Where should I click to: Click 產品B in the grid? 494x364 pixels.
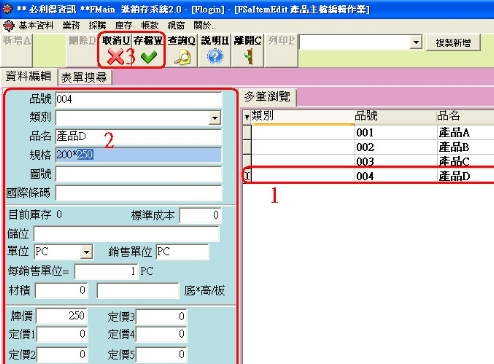454,147
